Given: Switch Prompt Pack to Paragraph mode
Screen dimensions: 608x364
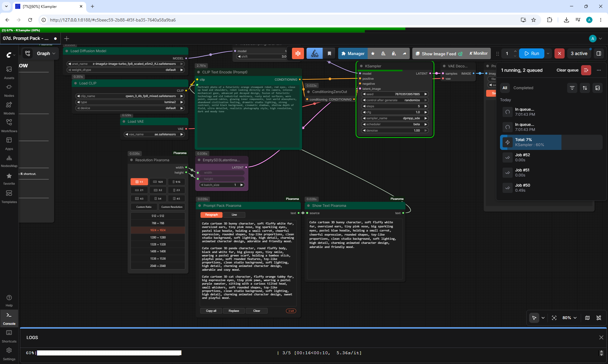Looking at the screenshot, I should 212,215.
